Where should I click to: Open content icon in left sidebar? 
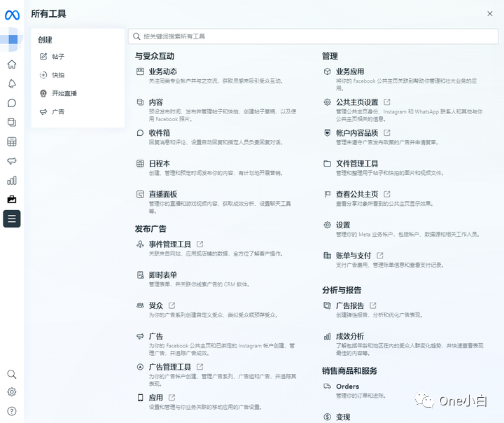pos(12,123)
